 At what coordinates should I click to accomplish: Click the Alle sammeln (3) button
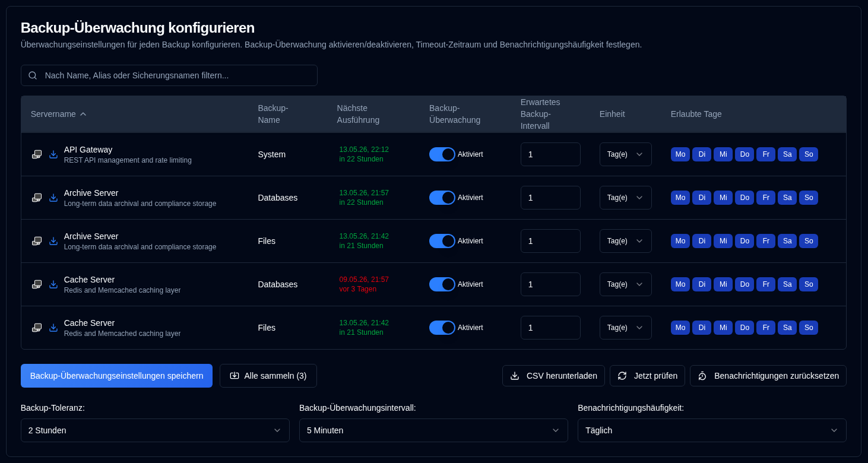tap(268, 376)
